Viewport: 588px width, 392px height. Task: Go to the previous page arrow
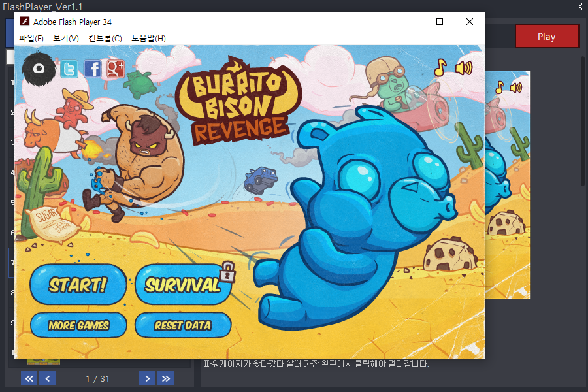pos(48,378)
